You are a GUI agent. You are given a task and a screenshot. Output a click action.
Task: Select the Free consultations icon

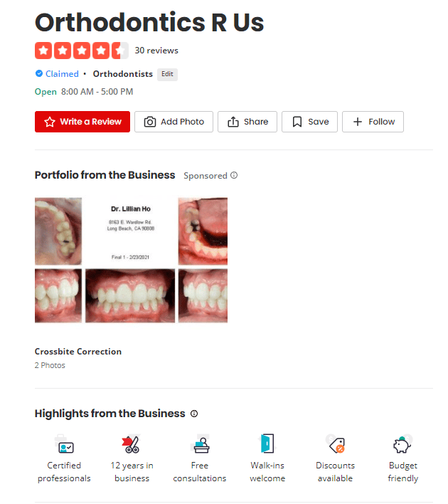tap(200, 444)
